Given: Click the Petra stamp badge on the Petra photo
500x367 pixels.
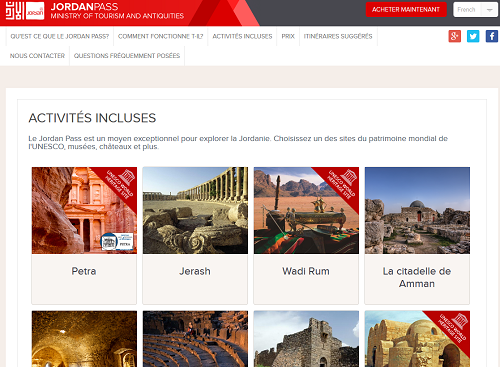Looking at the screenshot, I should 117,241.
